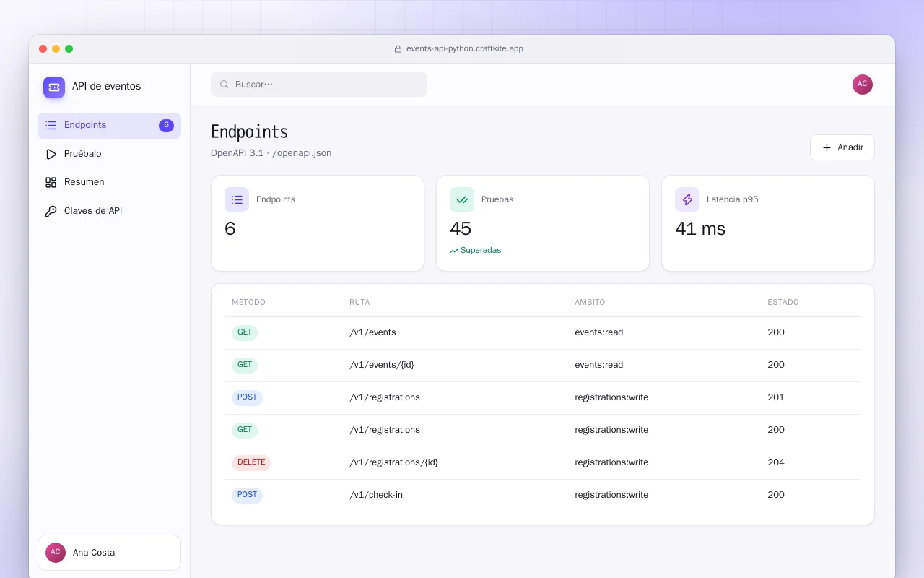Click the lock icon in address bar
924x578 pixels.
(398, 49)
